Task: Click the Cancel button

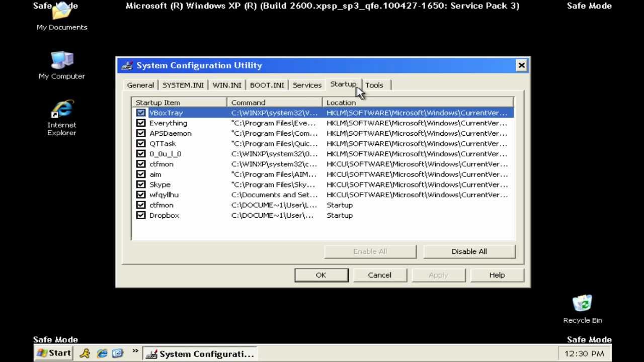Action: (380, 275)
